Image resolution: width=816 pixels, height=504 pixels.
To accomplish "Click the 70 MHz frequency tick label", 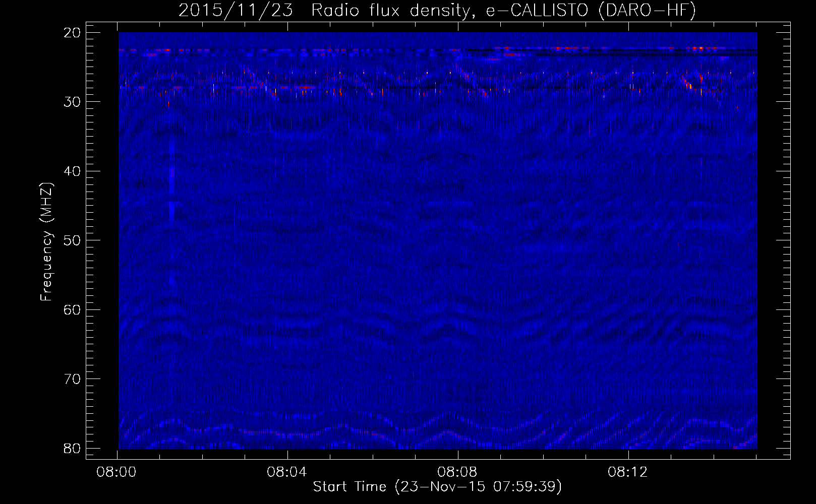I will pyautogui.click(x=73, y=379).
